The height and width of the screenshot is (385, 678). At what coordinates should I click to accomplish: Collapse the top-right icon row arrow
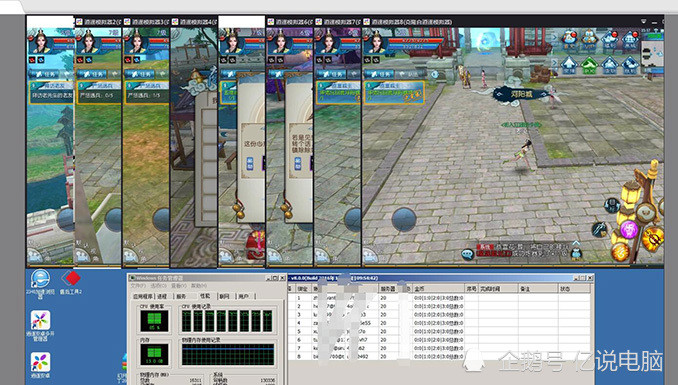click(x=554, y=38)
